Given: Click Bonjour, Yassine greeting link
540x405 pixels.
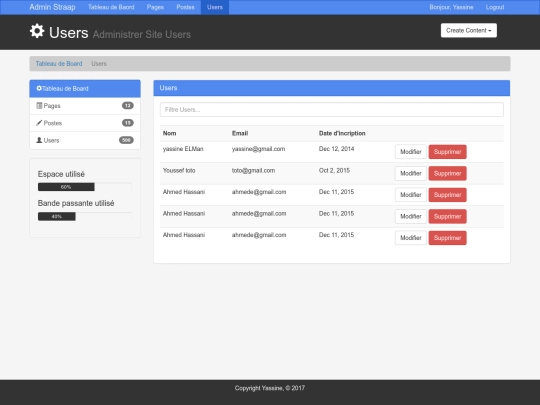Looking at the screenshot, I should coord(451,7).
